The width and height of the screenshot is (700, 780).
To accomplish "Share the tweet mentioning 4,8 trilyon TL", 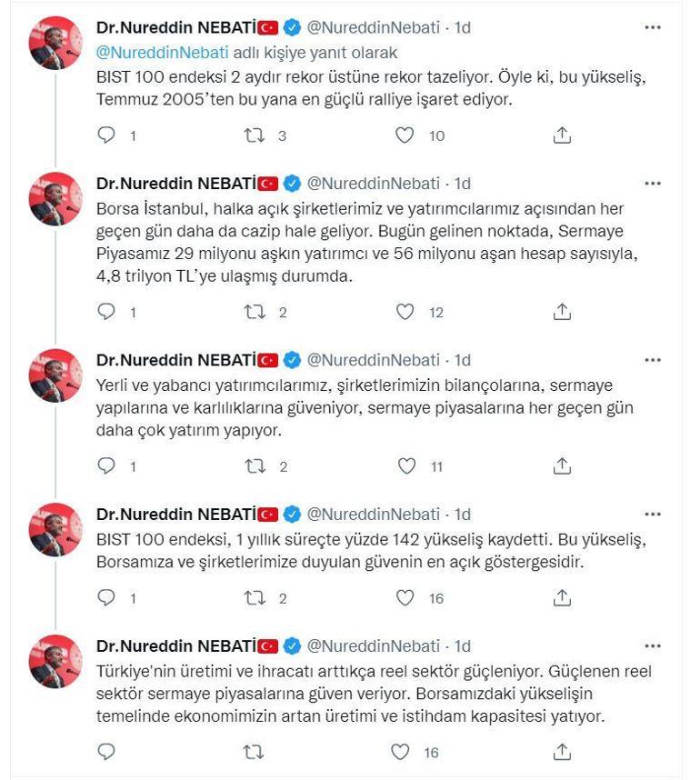I will (x=562, y=312).
